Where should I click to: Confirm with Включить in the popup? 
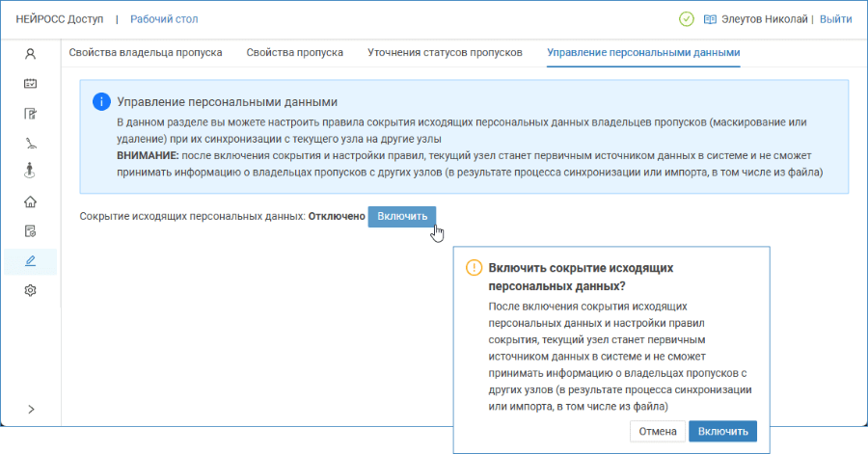[x=723, y=431]
